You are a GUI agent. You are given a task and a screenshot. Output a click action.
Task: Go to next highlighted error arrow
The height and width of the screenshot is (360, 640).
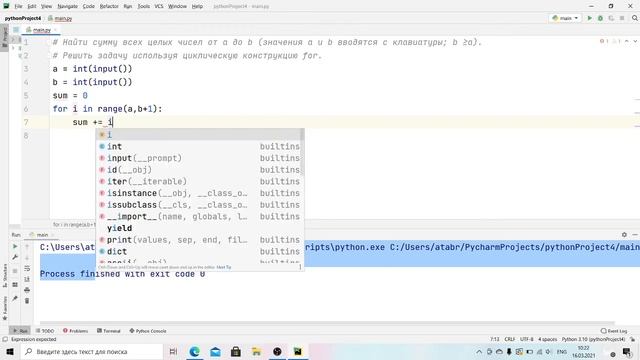[635, 42]
